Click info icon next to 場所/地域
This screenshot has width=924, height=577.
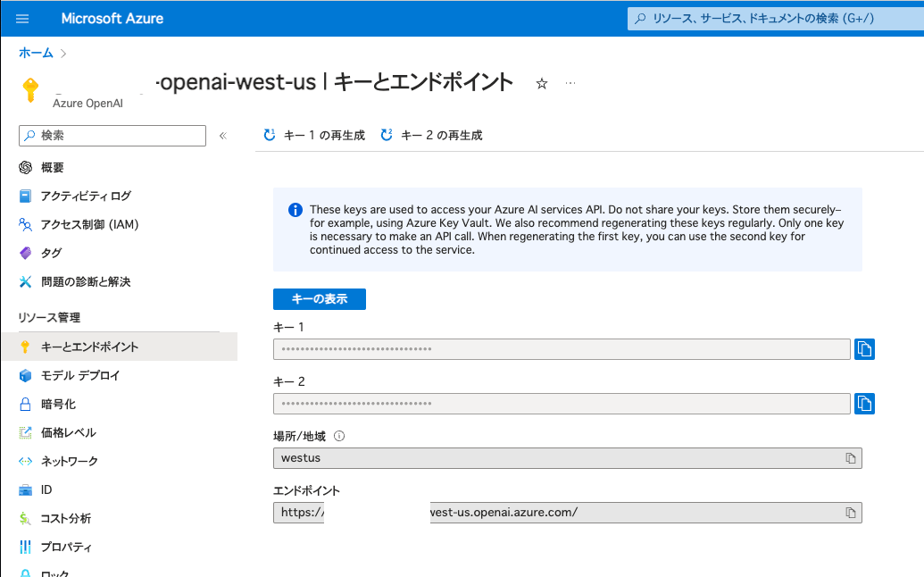[x=339, y=436]
